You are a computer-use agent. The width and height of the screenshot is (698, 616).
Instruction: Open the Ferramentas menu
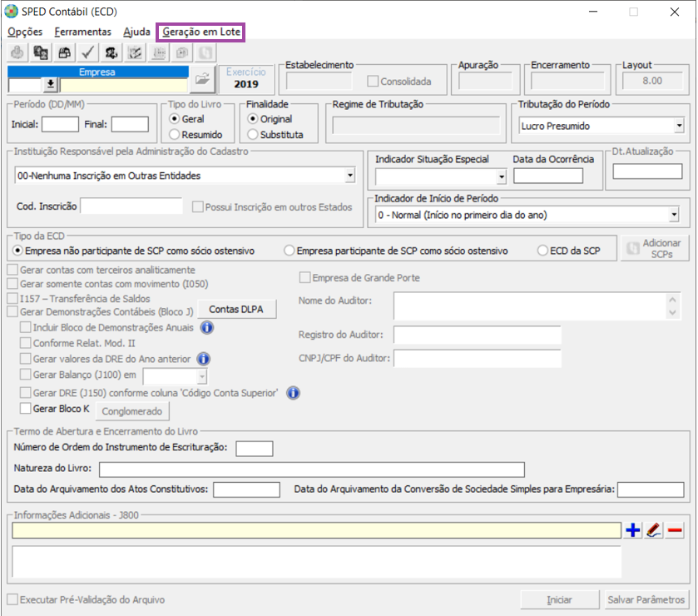83,32
